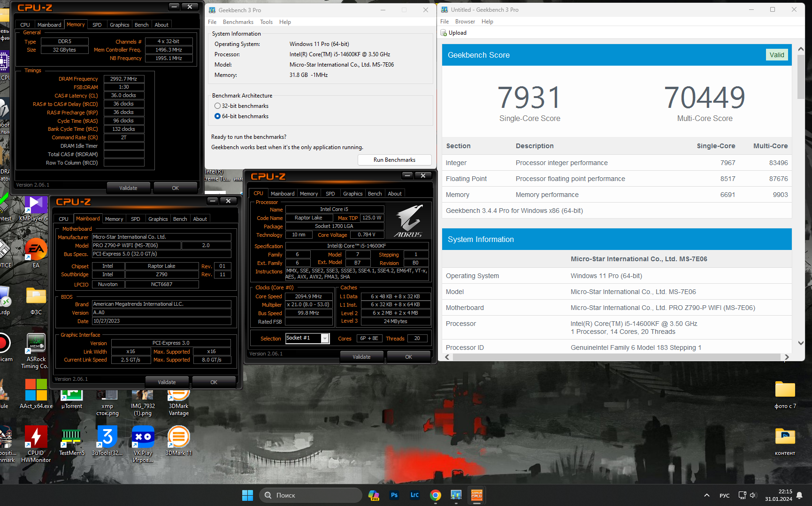Viewport: 812px width, 506px height.
Task: Open the 'фото с 7' desktop folder
Action: (785, 394)
